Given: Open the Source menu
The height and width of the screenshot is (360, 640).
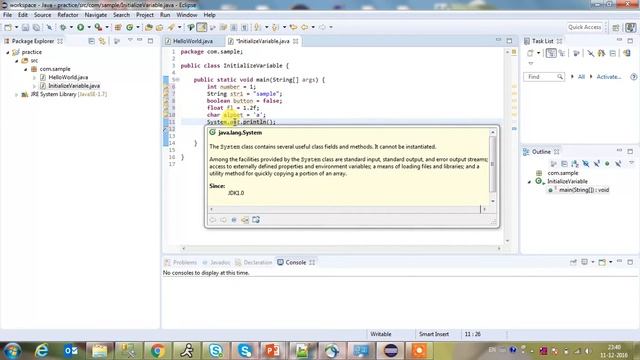Looking at the screenshot, I should point(42,15).
